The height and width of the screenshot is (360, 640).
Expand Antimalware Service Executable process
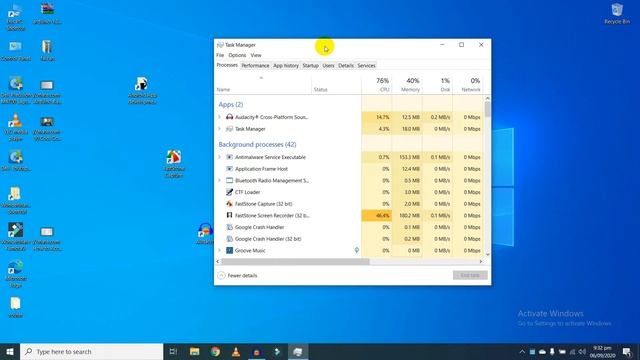click(219, 157)
